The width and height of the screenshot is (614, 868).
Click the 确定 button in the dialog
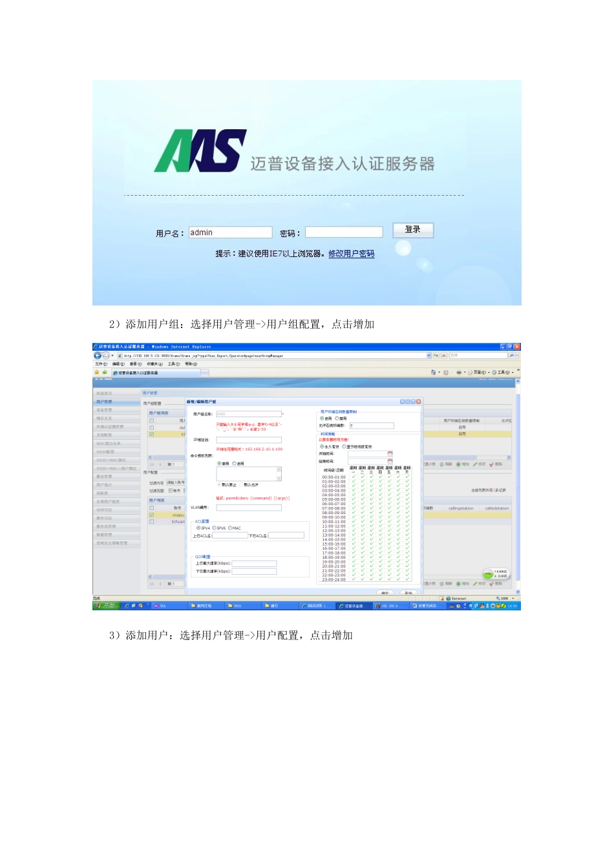click(385, 592)
